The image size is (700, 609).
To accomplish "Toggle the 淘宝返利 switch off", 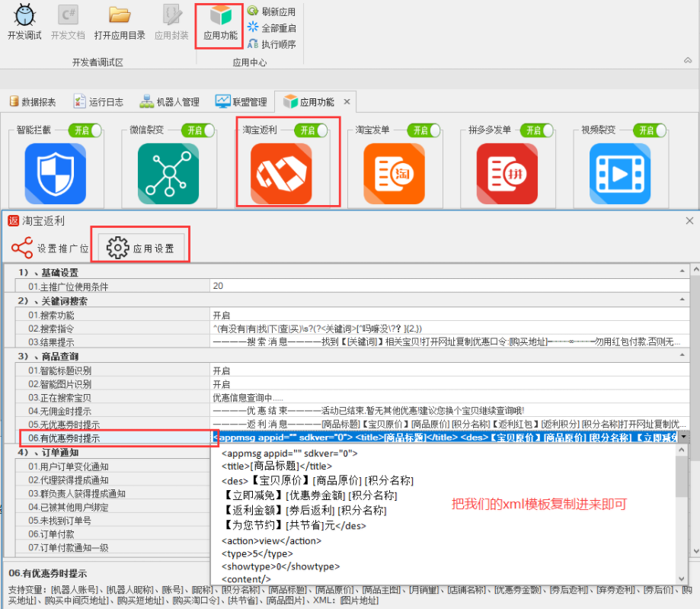I will click(x=312, y=130).
